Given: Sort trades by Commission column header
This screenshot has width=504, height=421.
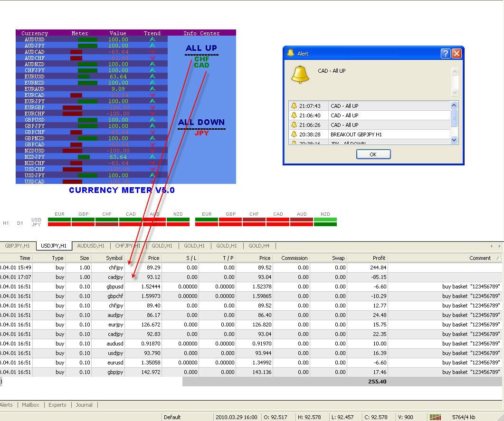Looking at the screenshot, I should pyautogui.click(x=292, y=258).
